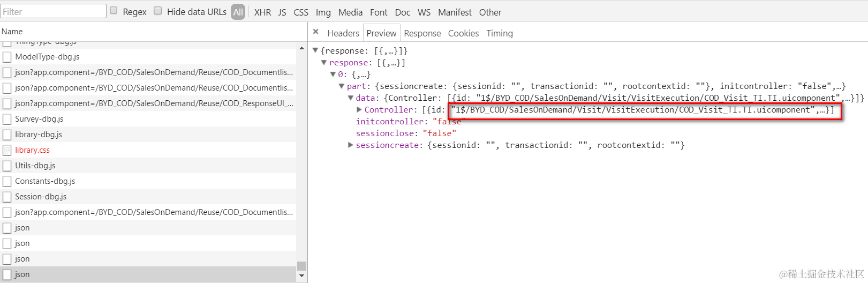Click the request list scroll down arrow
868x283 pixels.
(x=301, y=276)
